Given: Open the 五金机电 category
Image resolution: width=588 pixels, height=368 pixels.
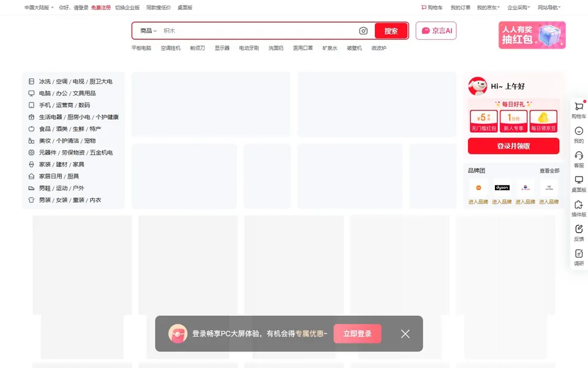Looking at the screenshot, I should tap(101, 153).
